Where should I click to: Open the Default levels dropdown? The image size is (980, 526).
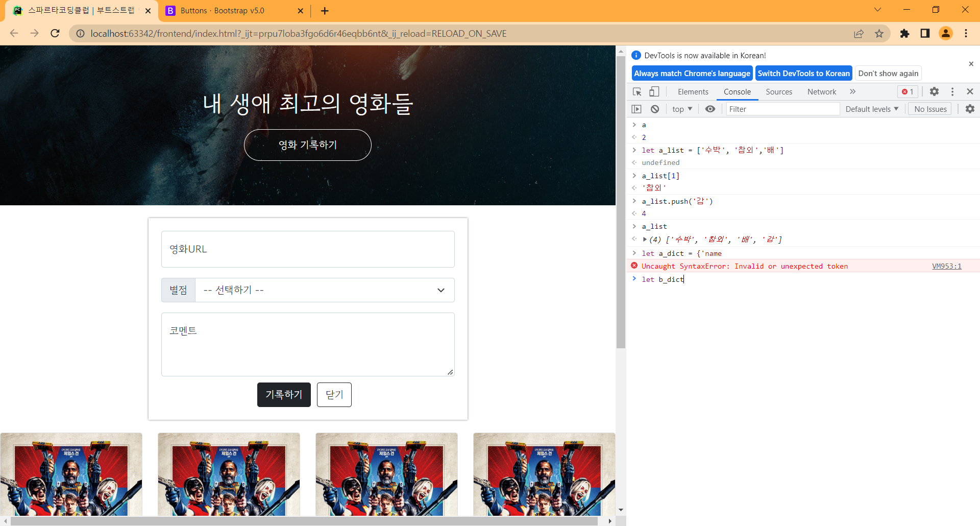872,109
